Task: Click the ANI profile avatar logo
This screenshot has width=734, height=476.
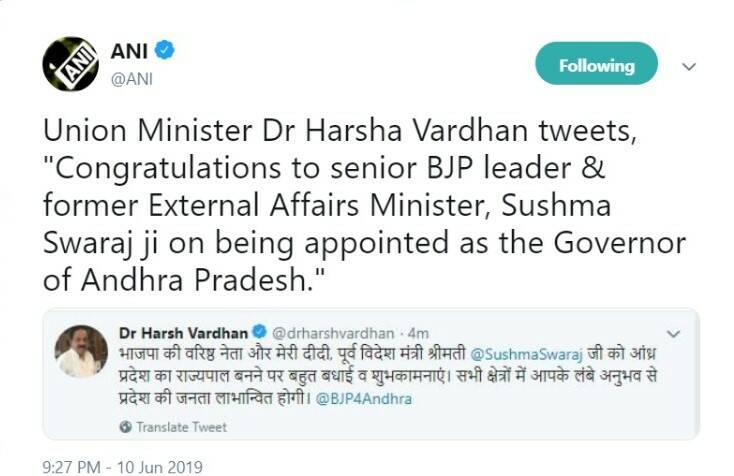Action: tap(70, 64)
